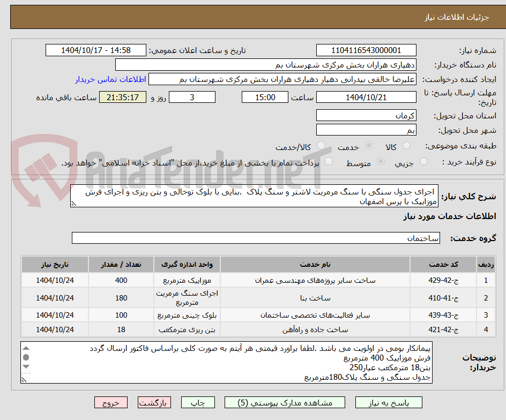
Task: Click ساخت سایر پروژه‌های مهندسی عمران cell
Action: (315, 280)
